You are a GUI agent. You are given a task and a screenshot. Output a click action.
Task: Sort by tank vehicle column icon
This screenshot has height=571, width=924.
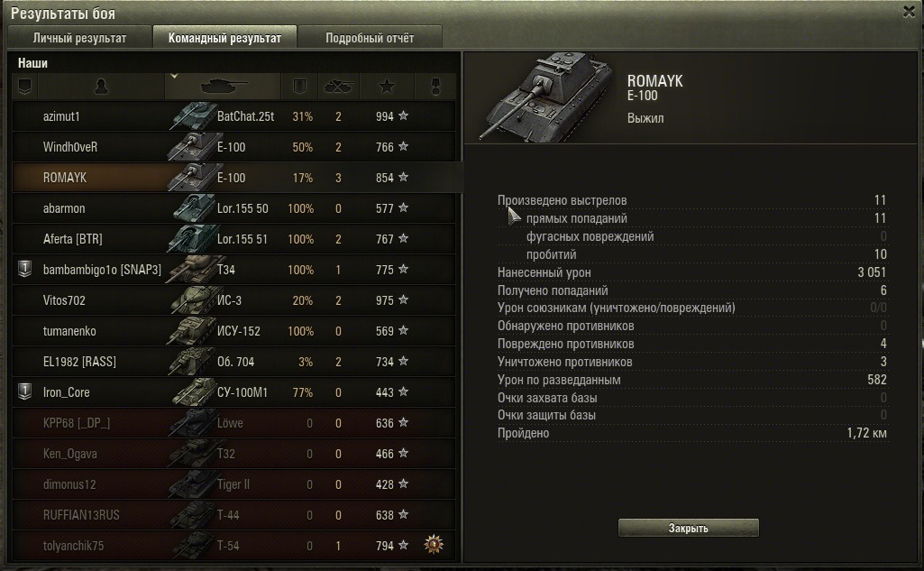224,87
